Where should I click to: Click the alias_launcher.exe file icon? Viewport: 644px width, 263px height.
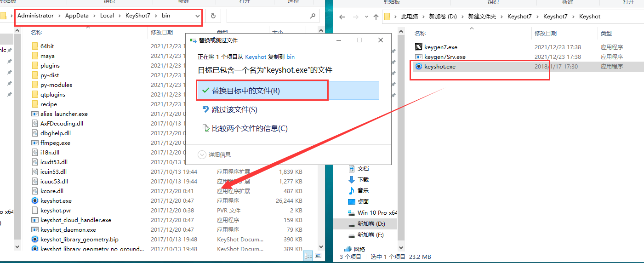(35, 114)
